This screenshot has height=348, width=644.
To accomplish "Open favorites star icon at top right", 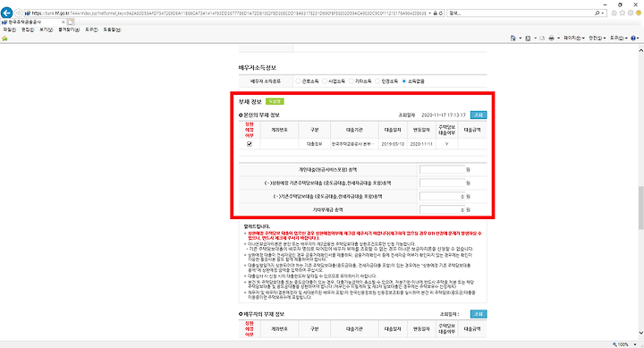I will (x=623, y=13).
